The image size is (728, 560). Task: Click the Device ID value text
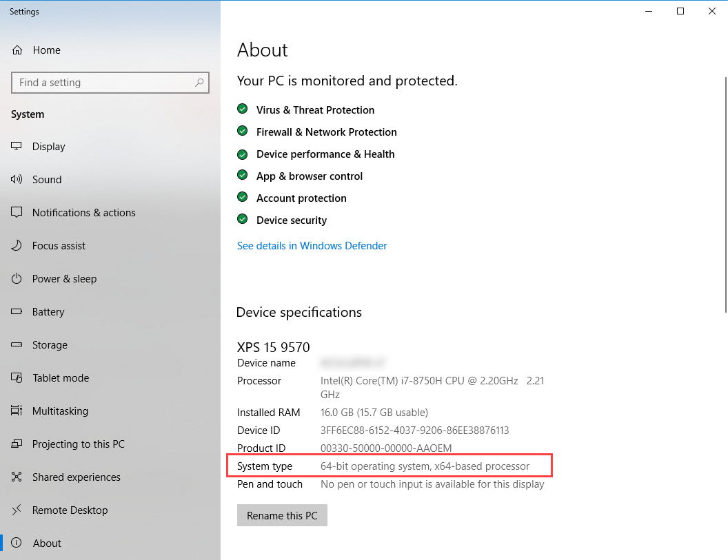(414, 431)
